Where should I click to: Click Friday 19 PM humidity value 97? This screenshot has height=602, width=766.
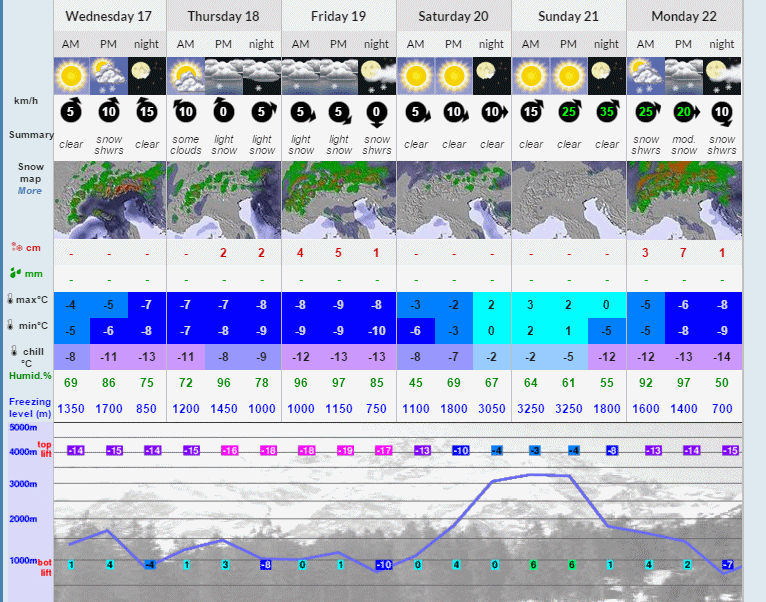pyautogui.click(x=339, y=383)
